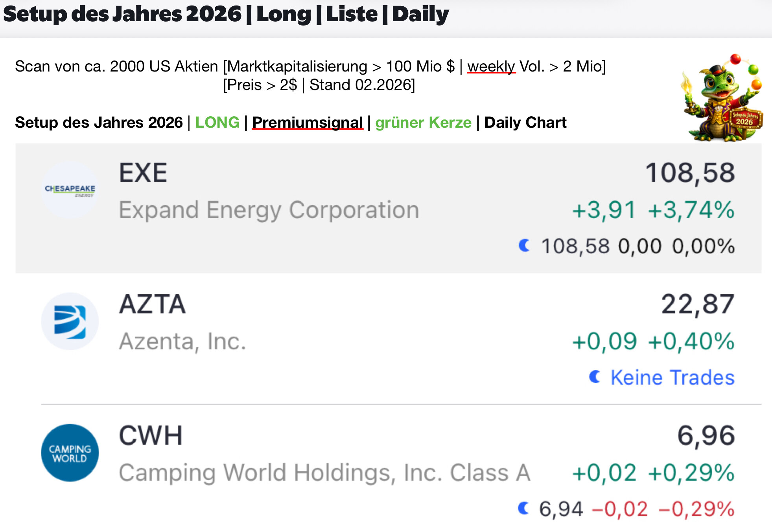Select the EXE ticker symbol

coord(143,173)
